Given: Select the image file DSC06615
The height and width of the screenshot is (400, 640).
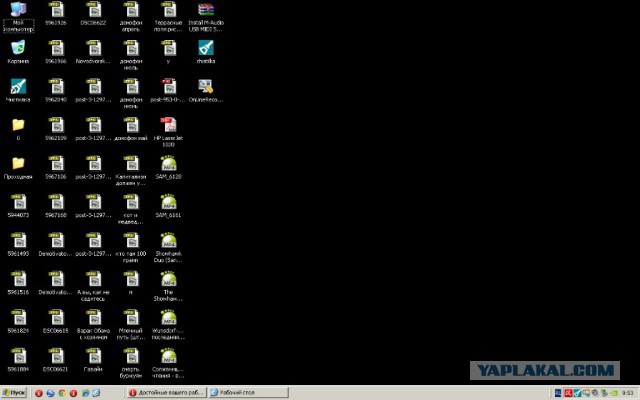Looking at the screenshot, I should coord(56,321).
